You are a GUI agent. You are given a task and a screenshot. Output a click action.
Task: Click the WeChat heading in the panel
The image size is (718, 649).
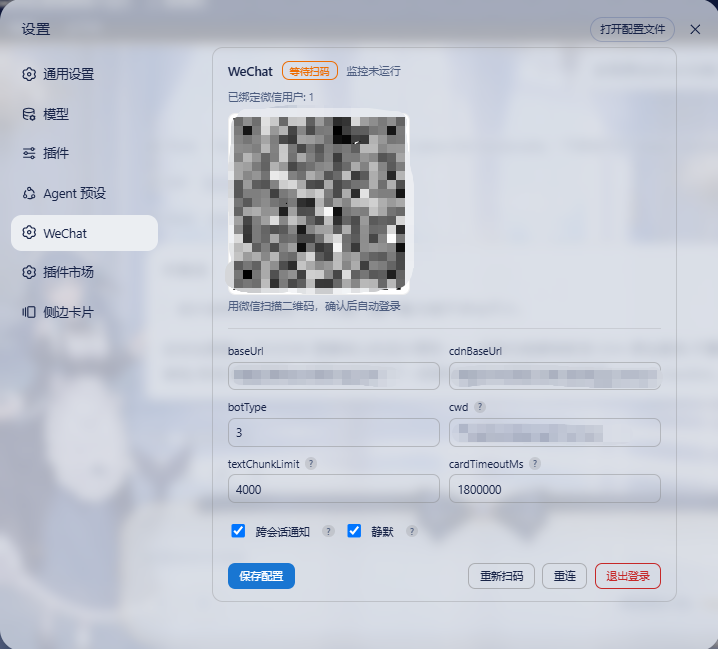click(250, 71)
